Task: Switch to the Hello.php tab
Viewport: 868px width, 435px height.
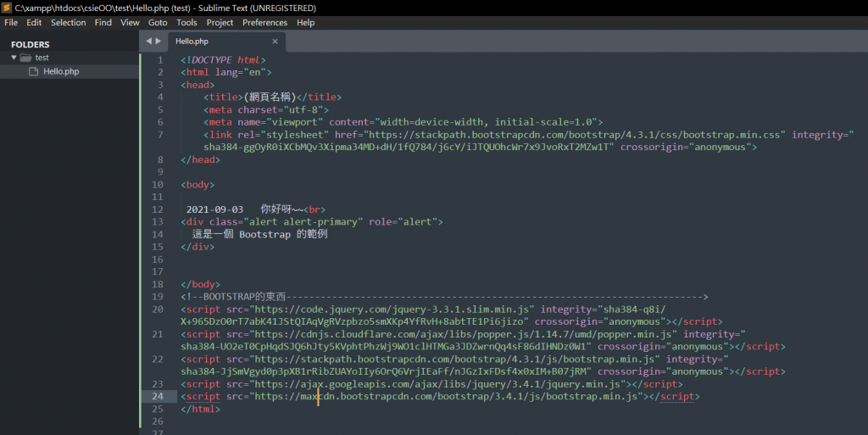Action: pos(192,42)
